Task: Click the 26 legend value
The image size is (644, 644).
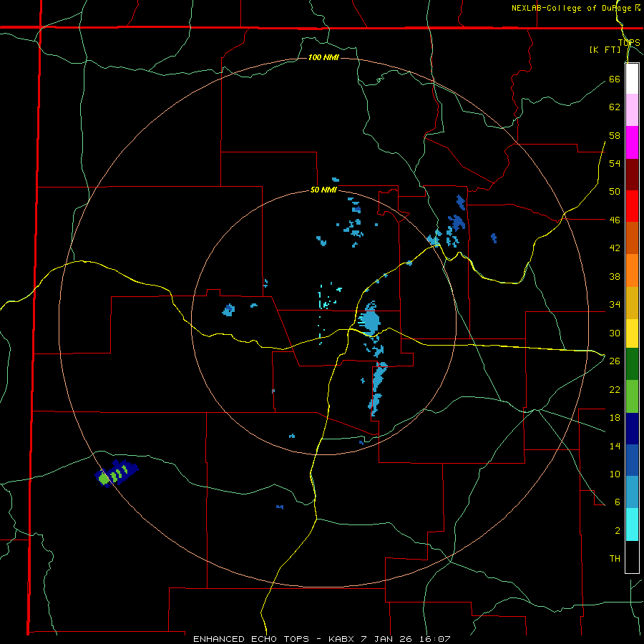Action: 615,361
